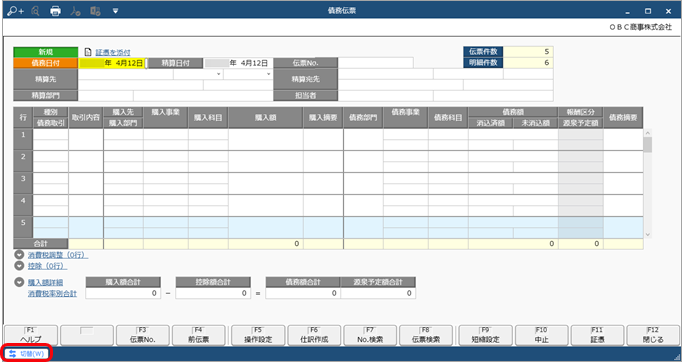Click the window resize grip on the status bar
This screenshot has width=682, height=362.
tap(676, 356)
